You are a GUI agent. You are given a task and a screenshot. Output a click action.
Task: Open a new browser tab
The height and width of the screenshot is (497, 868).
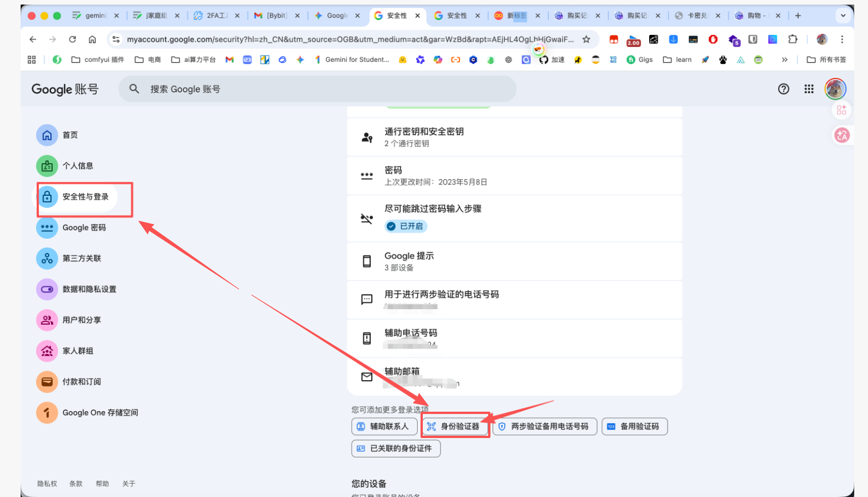(798, 16)
